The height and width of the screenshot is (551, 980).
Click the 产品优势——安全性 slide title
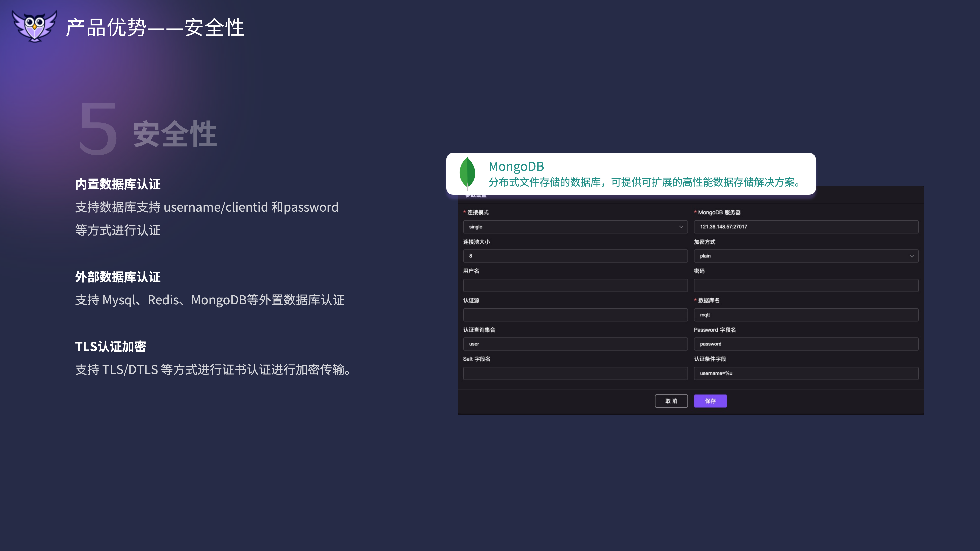(155, 27)
